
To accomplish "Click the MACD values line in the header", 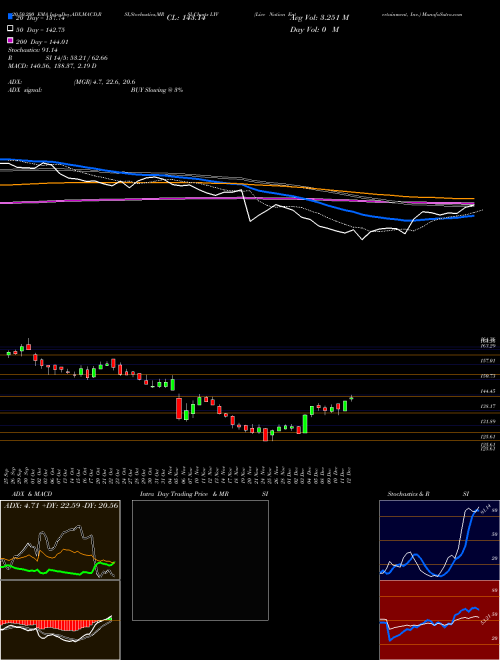I will pyautogui.click(x=52, y=66).
